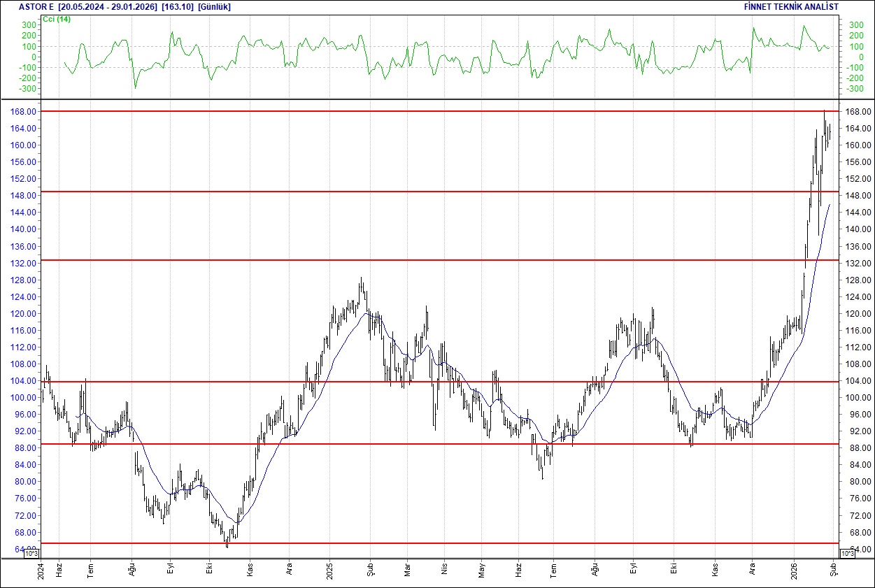
Task: Click the red support line at 88.00
Action: point(420,445)
